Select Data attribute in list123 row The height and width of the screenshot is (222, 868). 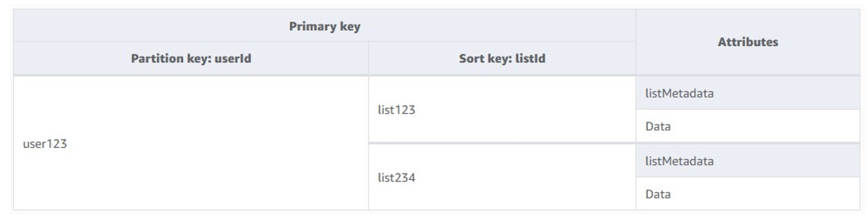tap(748, 126)
